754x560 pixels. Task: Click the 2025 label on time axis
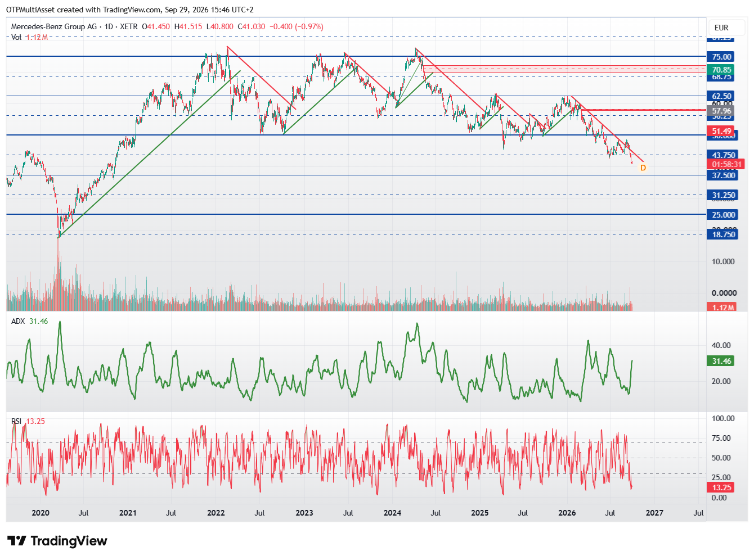(x=479, y=513)
